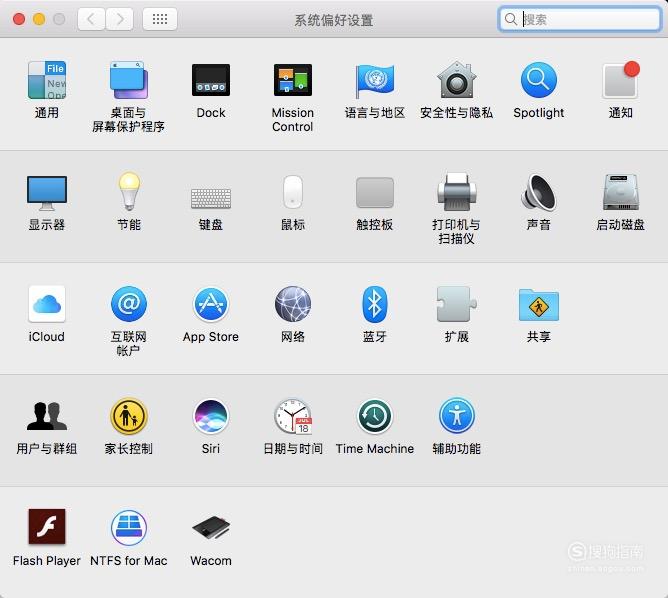Focus the 搜索 search field
The width and height of the screenshot is (668, 598).
coord(579,19)
